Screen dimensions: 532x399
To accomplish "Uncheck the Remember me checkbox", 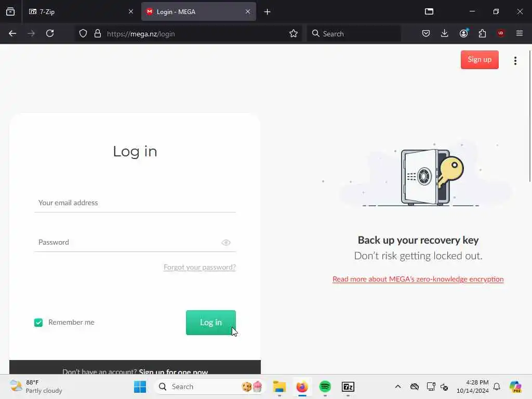I will tap(38, 322).
